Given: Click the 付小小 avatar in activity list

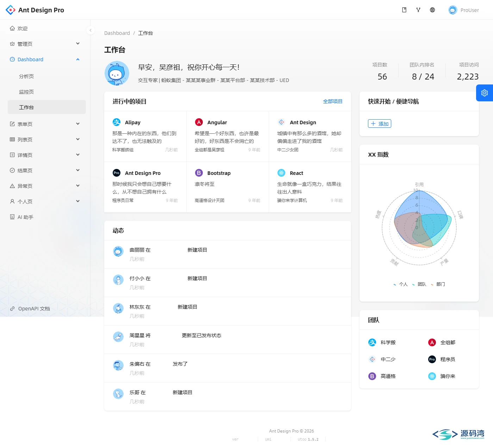Looking at the screenshot, I should point(118,280).
